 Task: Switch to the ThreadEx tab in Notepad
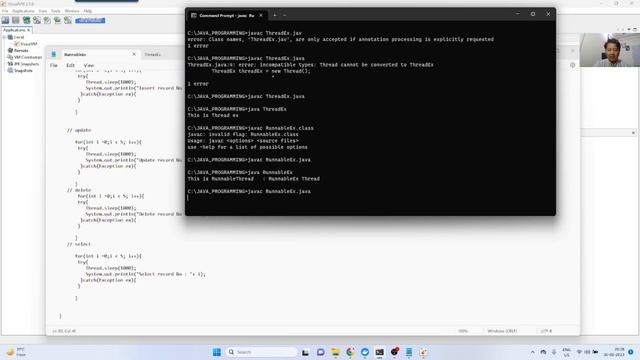pos(153,55)
